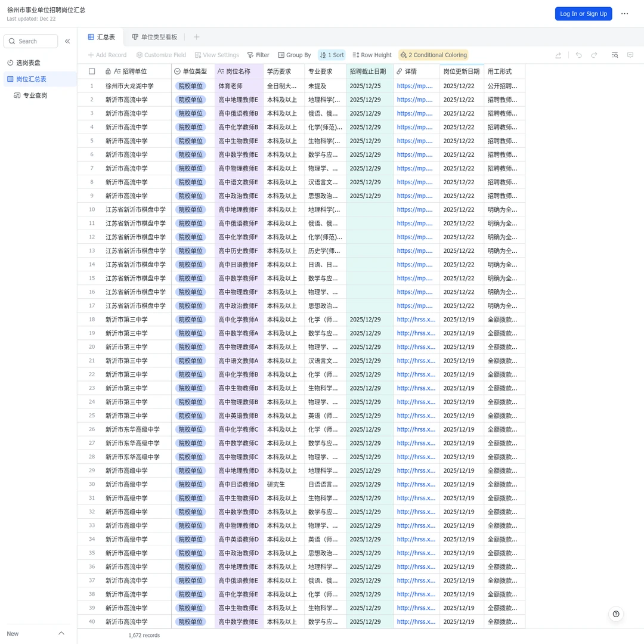Open detail link in row 10

coord(415,209)
